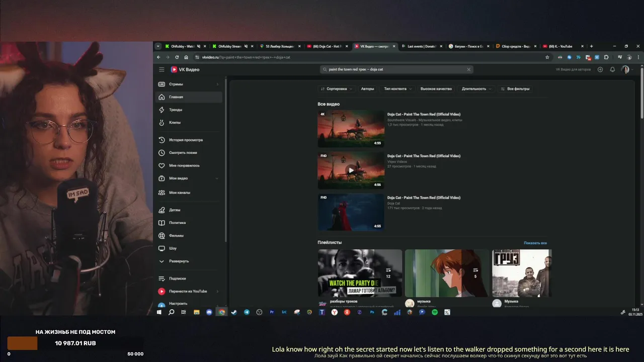Open the Длительность dropdown
644x362 pixels.
[x=476, y=89]
